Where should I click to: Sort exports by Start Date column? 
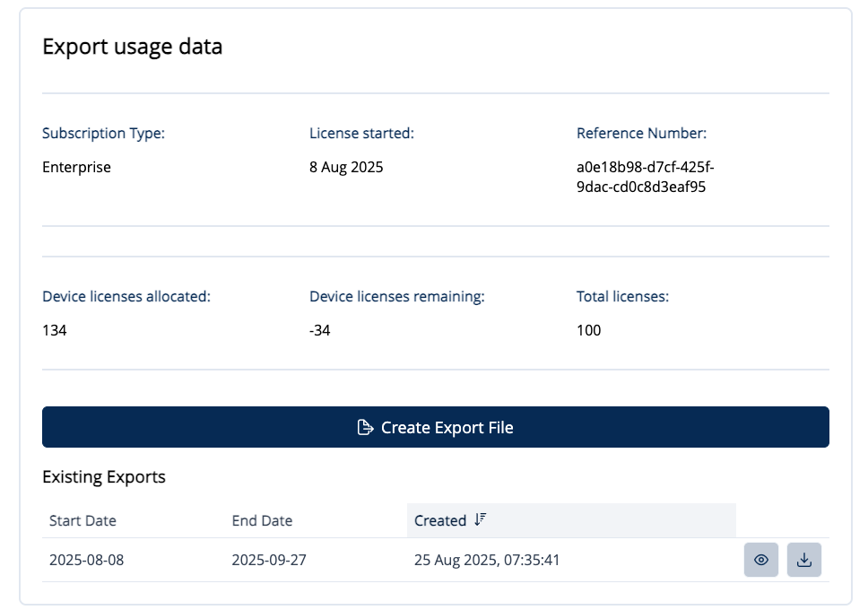[82, 520]
